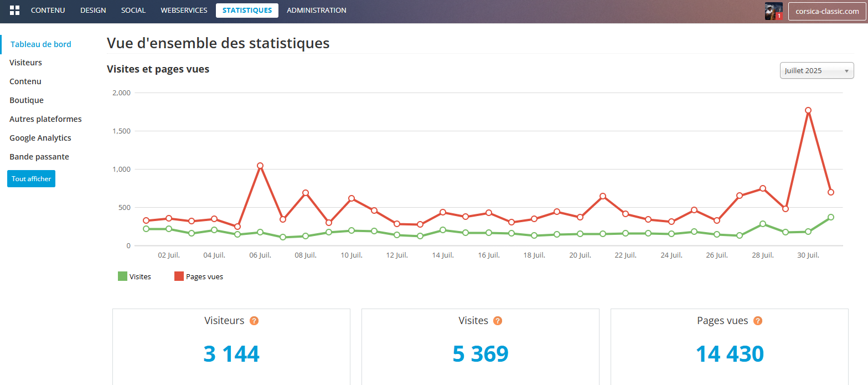Click the Visites help question icon
The image size is (868, 385).
(498, 321)
